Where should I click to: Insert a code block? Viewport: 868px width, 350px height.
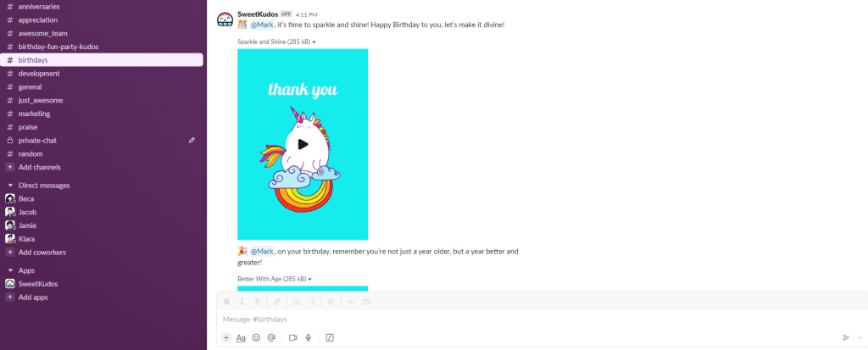[366, 302]
